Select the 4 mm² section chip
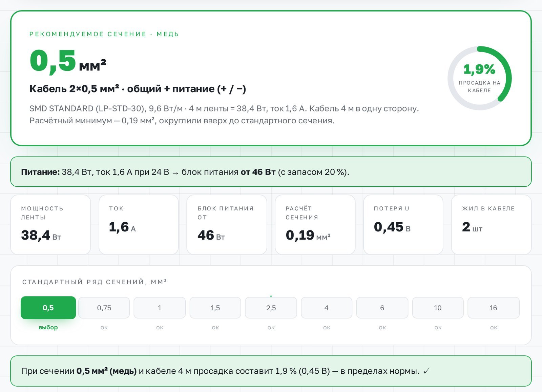This screenshot has height=392, width=542. pos(327,308)
